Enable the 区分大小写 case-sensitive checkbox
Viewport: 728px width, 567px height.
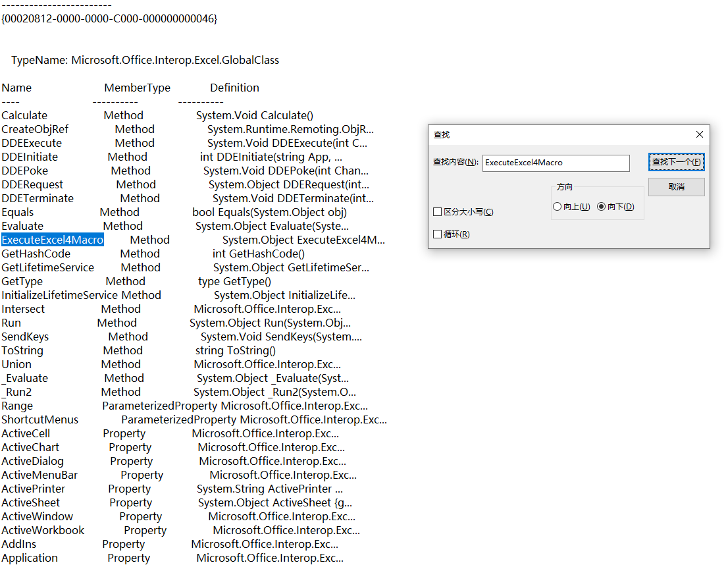tap(437, 212)
